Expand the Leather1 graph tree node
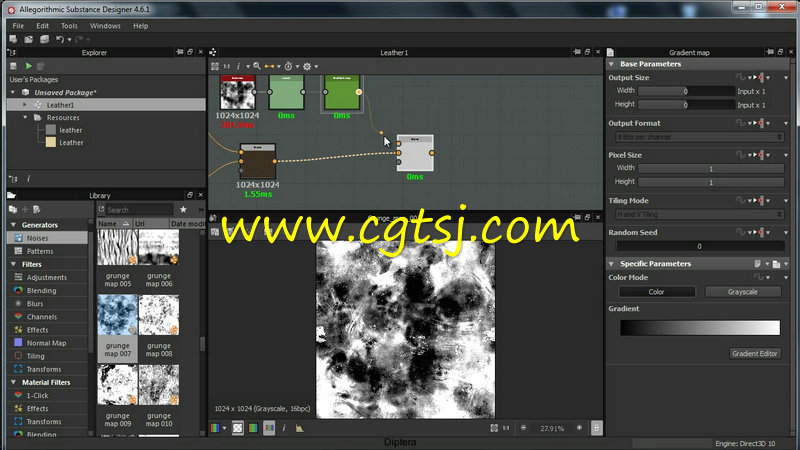This screenshot has height=450, width=800. 24,105
